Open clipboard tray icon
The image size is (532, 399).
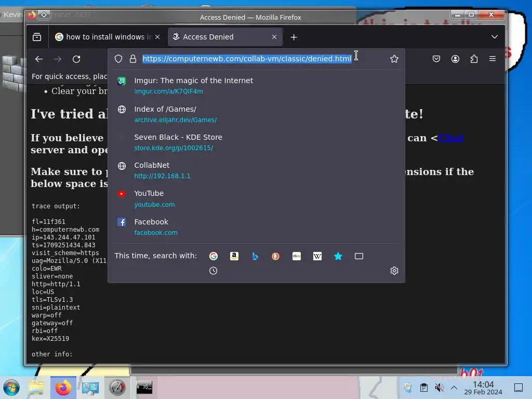coord(424,388)
